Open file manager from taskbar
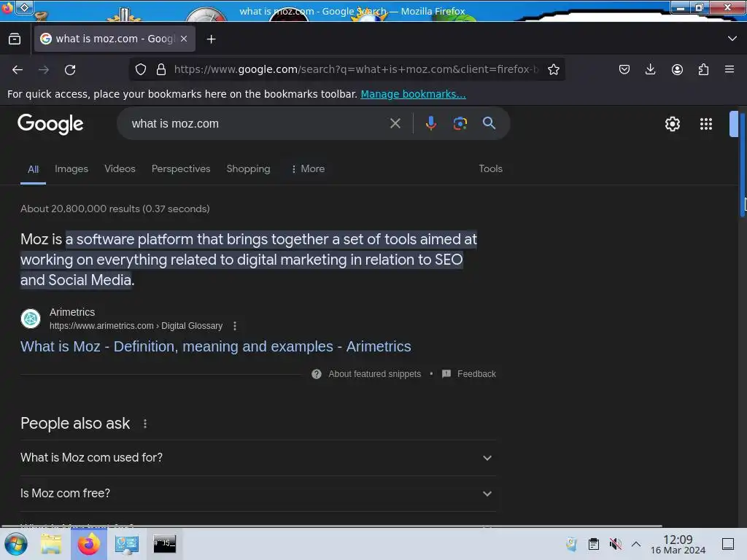Screen dimensions: 747x560 point(51,544)
